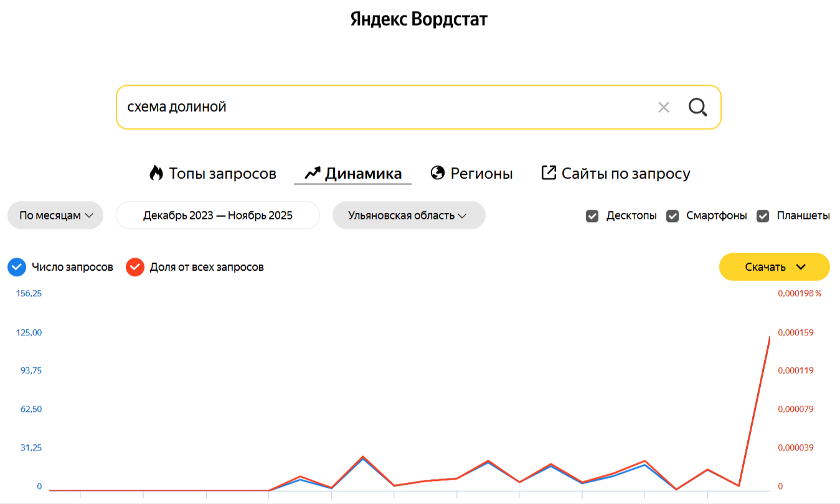Click the chevron on Скачать button

(801, 267)
